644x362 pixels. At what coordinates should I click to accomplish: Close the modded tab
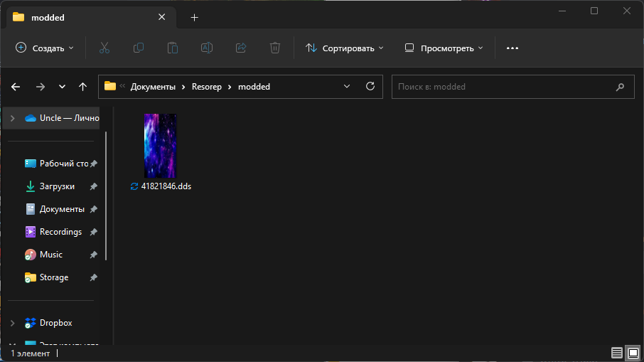162,17
